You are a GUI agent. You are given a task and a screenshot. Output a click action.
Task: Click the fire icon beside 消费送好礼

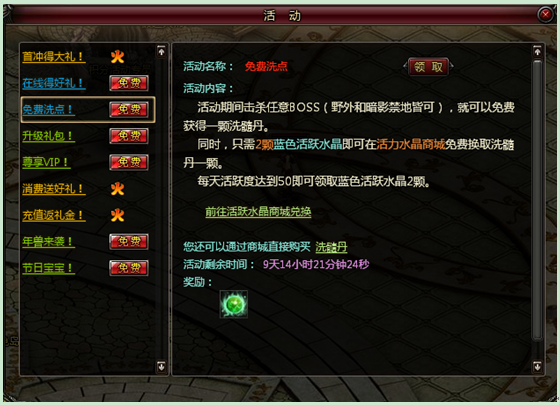(x=117, y=189)
